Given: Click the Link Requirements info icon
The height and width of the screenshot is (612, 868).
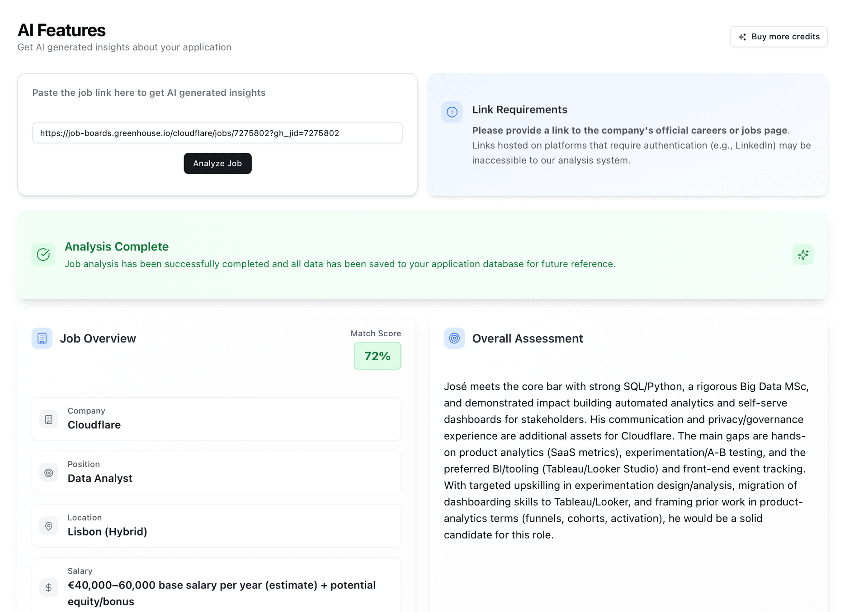Looking at the screenshot, I should point(452,112).
